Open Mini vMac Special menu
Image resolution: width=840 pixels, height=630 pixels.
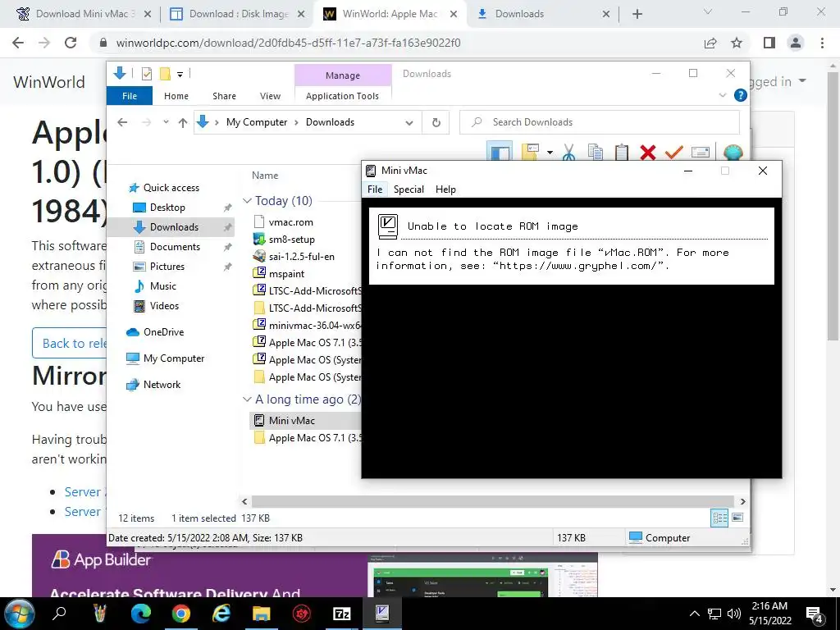[x=409, y=189]
